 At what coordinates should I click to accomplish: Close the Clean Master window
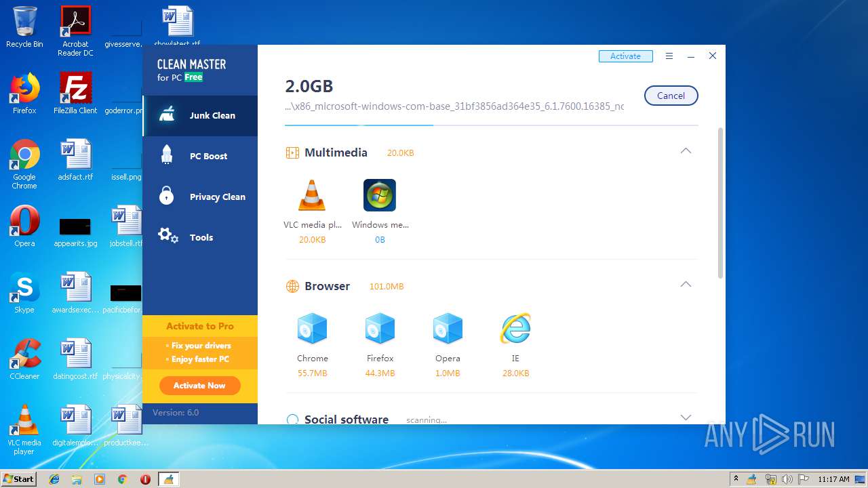[x=712, y=56]
